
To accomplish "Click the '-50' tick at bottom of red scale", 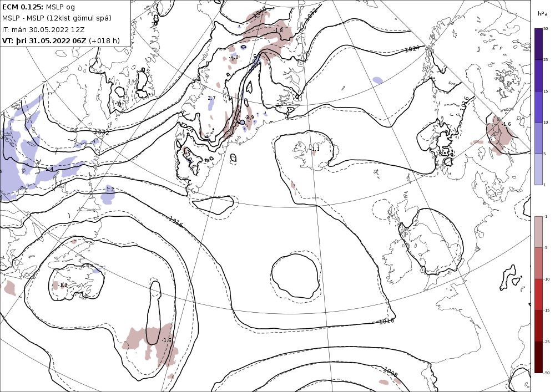I will click(547, 373).
